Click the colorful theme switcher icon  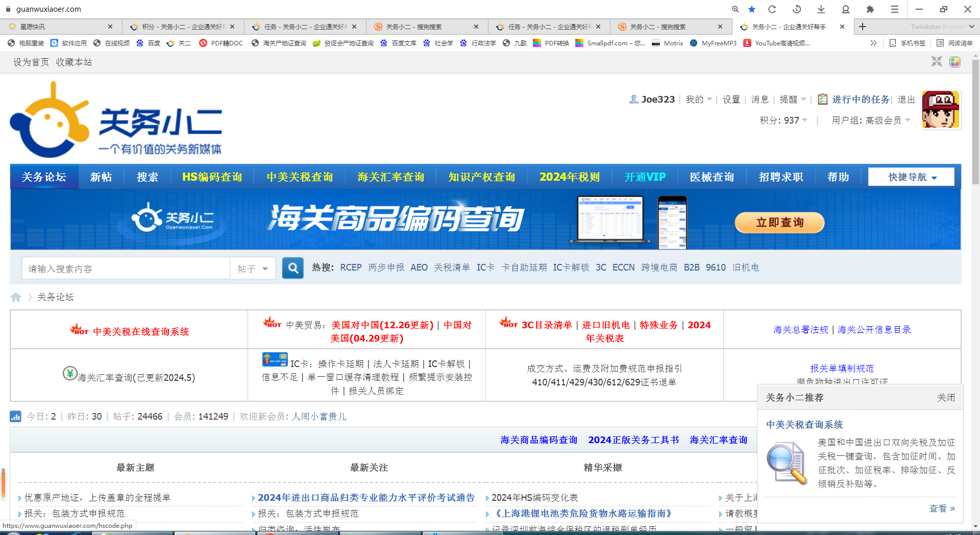[955, 62]
